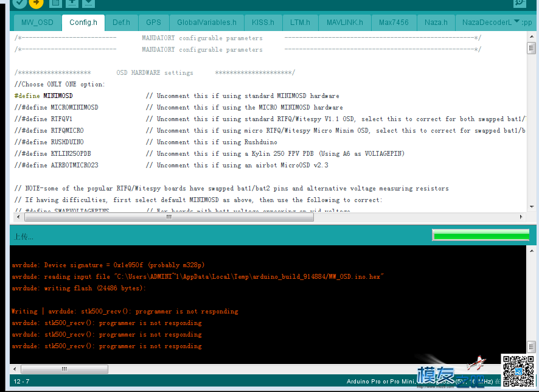This screenshot has width=539, height=392.
Task: Click the '//Choose ONLY ONE option:' comment
Action: (60, 84)
